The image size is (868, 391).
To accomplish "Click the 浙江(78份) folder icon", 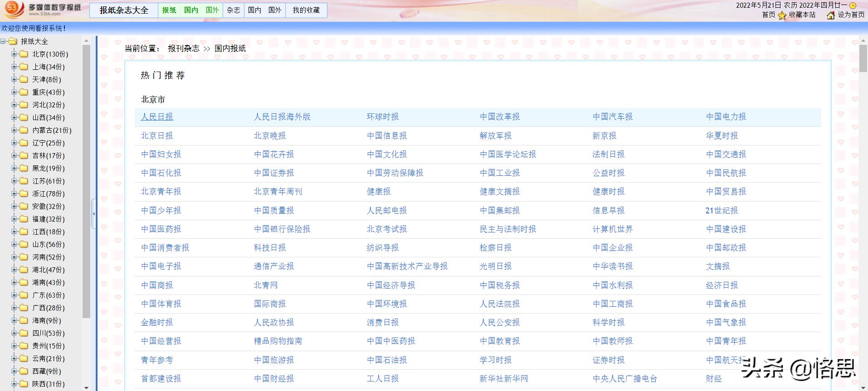I will pyautogui.click(x=24, y=194).
